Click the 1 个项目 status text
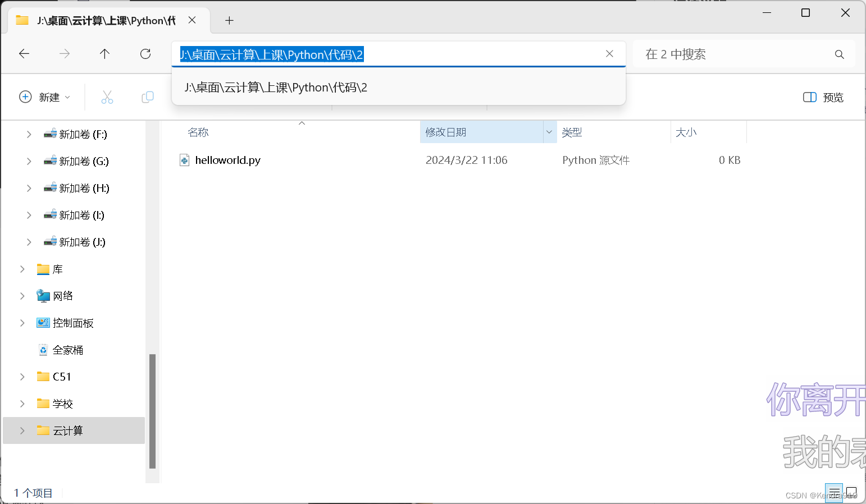 (x=33, y=493)
